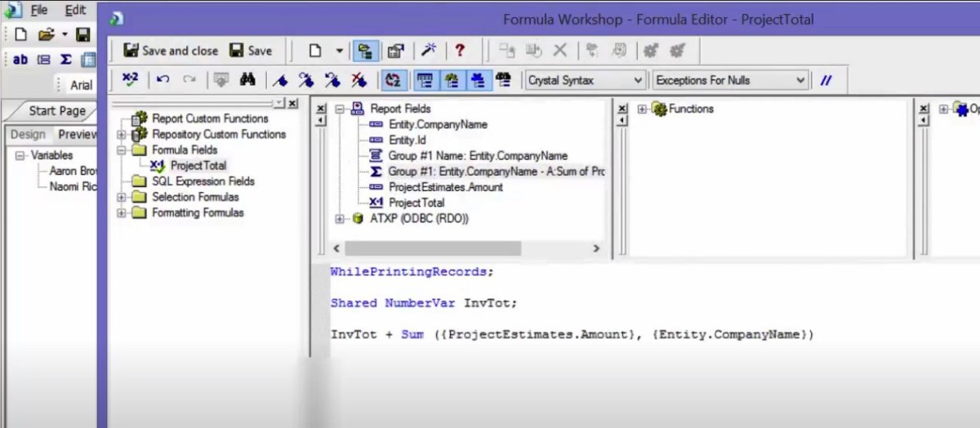Viewport: 980px width, 428px height.
Task: Open the Formula Expert wand icon
Action: click(428, 51)
